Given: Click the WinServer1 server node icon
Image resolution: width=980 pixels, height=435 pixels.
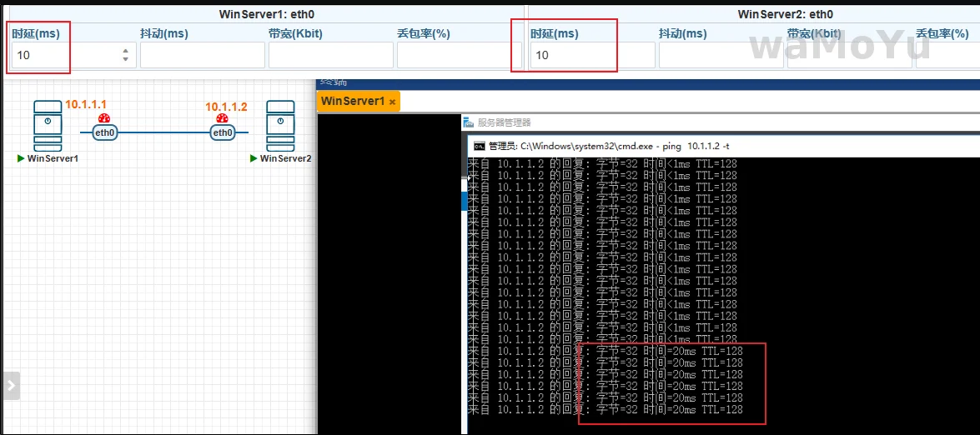Looking at the screenshot, I should [x=48, y=126].
